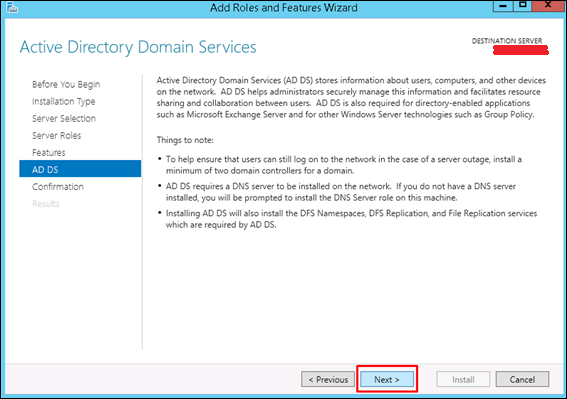Cancel the wizard

click(522, 379)
